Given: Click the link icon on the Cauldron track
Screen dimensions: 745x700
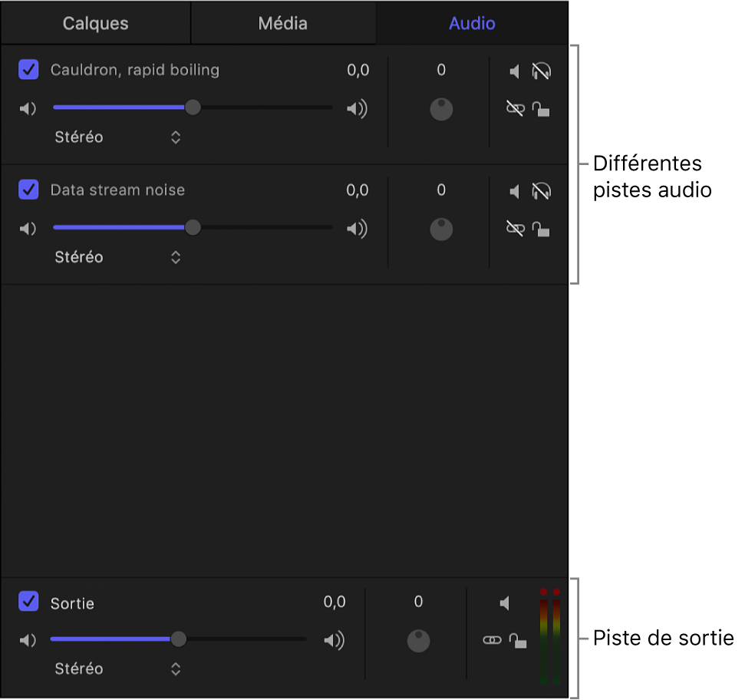Looking at the screenshot, I should [x=515, y=109].
